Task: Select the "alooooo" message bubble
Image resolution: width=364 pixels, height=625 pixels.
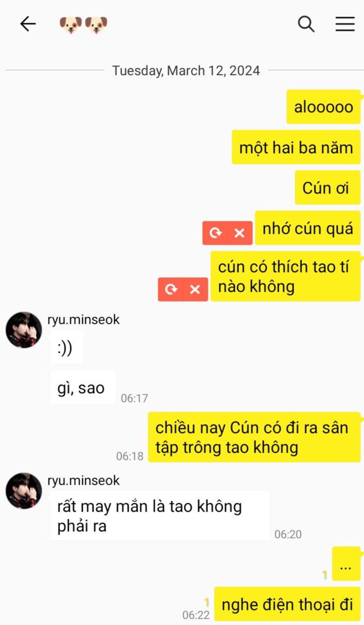Action: (x=324, y=107)
